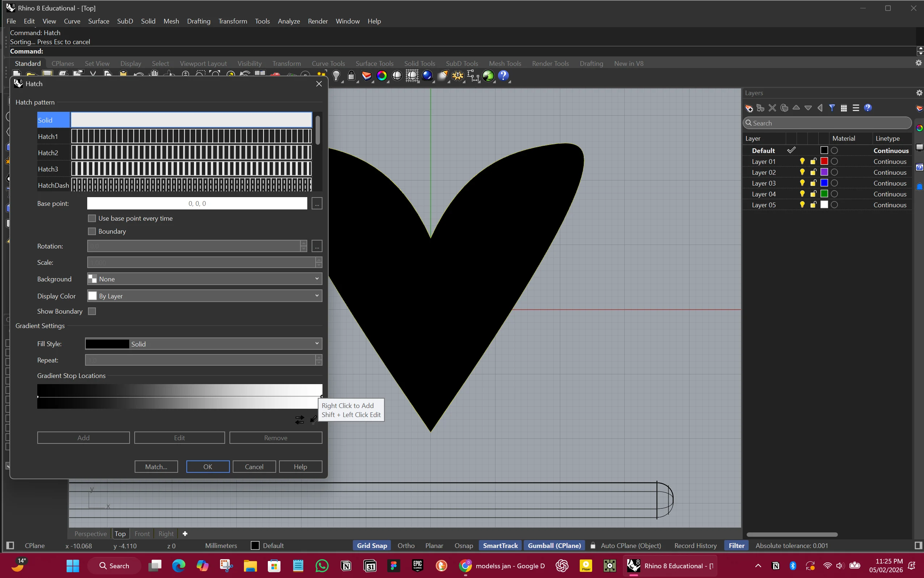924x578 pixels.
Task: Click the layer filter funnel icon
Action: click(832, 108)
